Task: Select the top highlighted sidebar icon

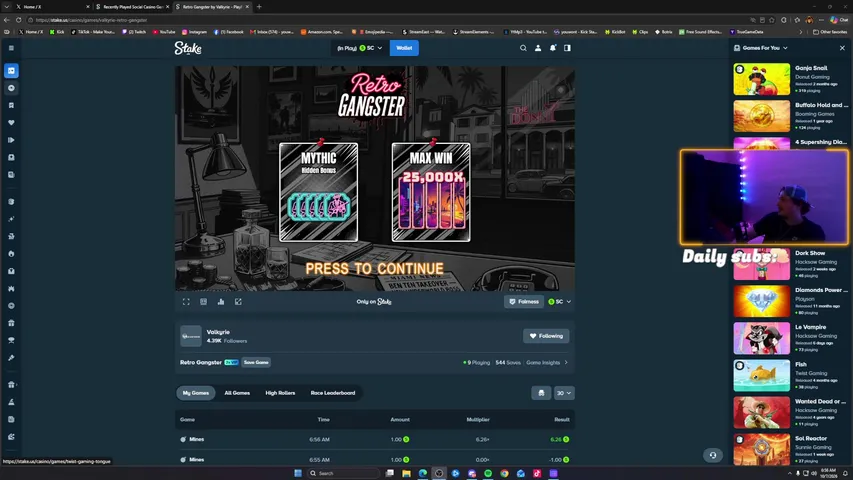Action: pos(11,71)
